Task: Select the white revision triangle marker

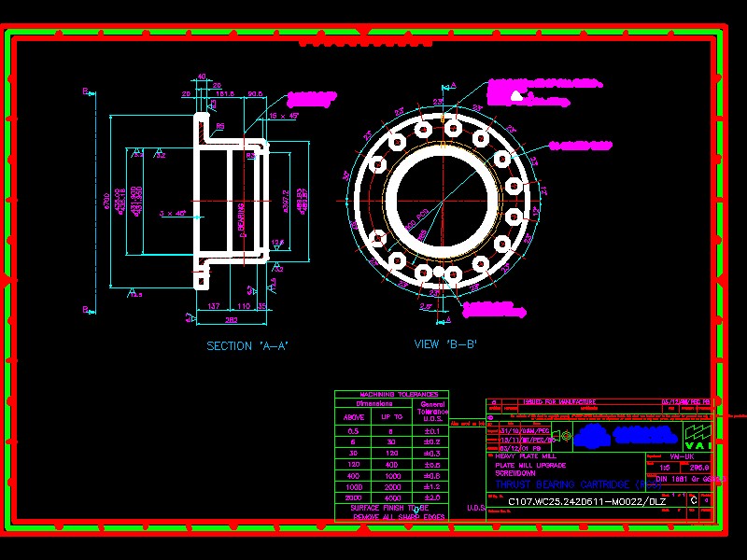Action: [x=517, y=94]
